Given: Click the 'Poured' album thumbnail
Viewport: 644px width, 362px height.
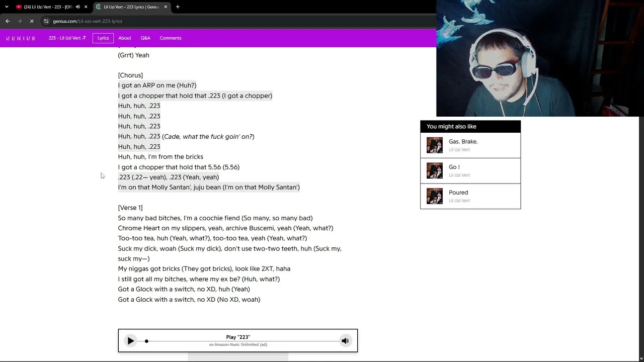Looking at the screenshot, I should click(435, 196).
